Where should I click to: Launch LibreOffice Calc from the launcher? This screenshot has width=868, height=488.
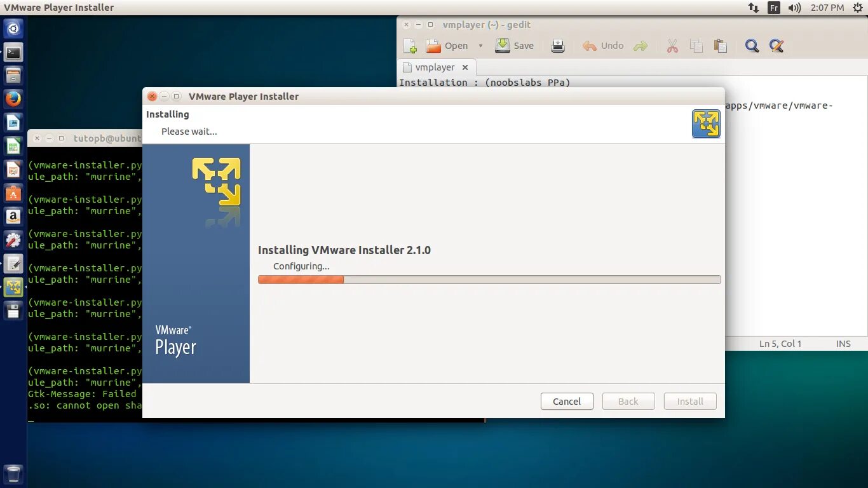[13, 146]
